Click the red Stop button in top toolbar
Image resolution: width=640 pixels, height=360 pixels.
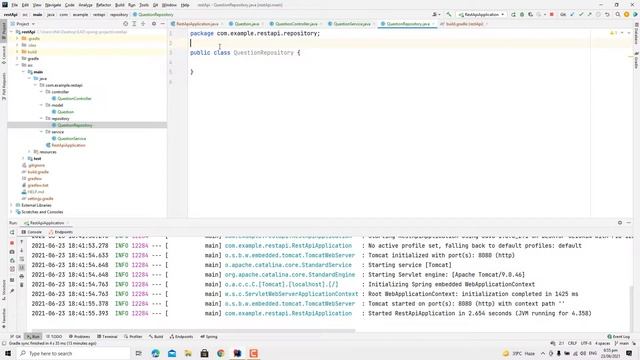[551, 15]
